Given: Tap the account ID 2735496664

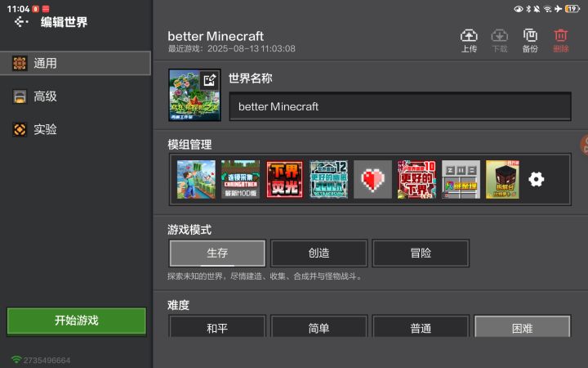Looking at the screenshot, I should 47,360.
